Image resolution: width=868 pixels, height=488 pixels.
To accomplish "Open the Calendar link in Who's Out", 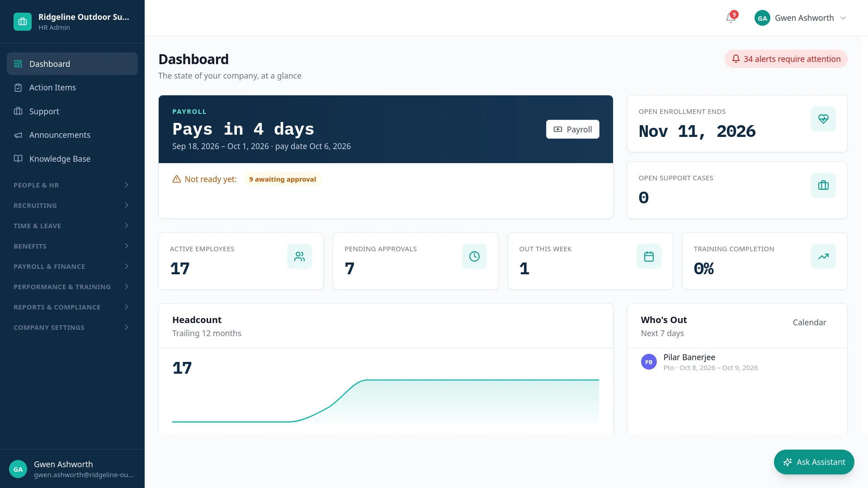I will click(809, 322).
